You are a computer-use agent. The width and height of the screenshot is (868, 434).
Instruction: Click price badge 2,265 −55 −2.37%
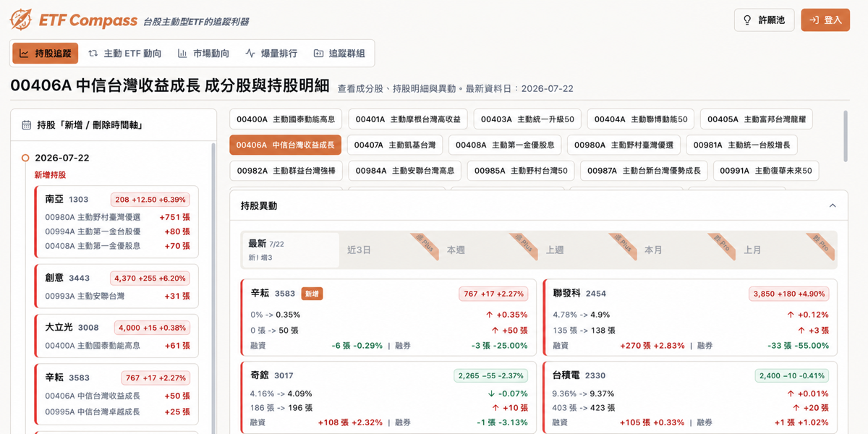click(491, 375)
